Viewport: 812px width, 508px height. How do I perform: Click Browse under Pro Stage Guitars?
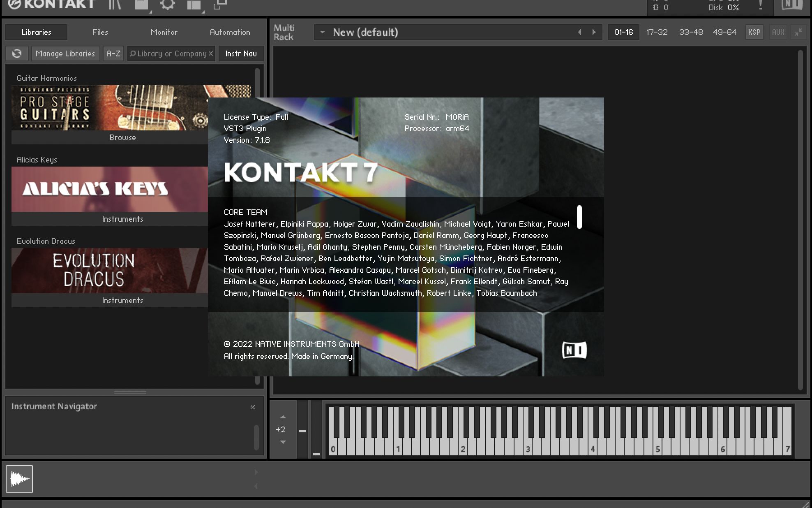(122, 137)
